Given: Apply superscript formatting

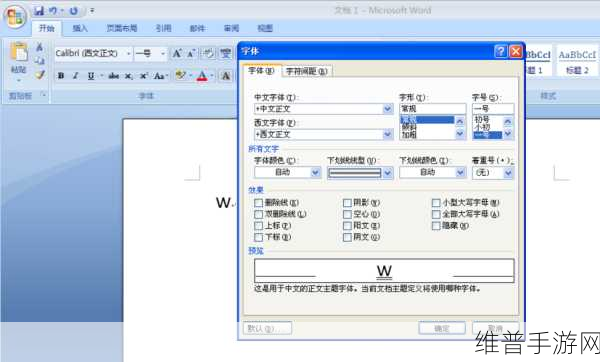Looking at the screenshot, I should (143, 76).
